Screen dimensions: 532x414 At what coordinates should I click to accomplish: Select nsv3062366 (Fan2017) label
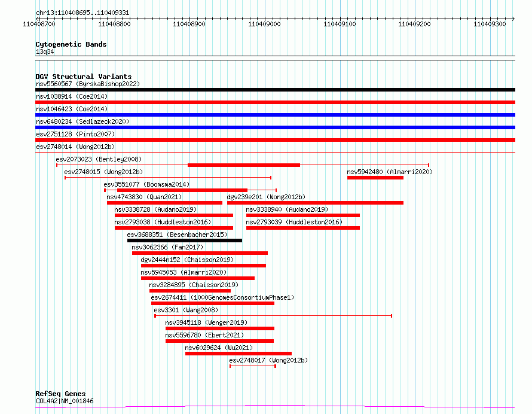click(x=167, y=247)
